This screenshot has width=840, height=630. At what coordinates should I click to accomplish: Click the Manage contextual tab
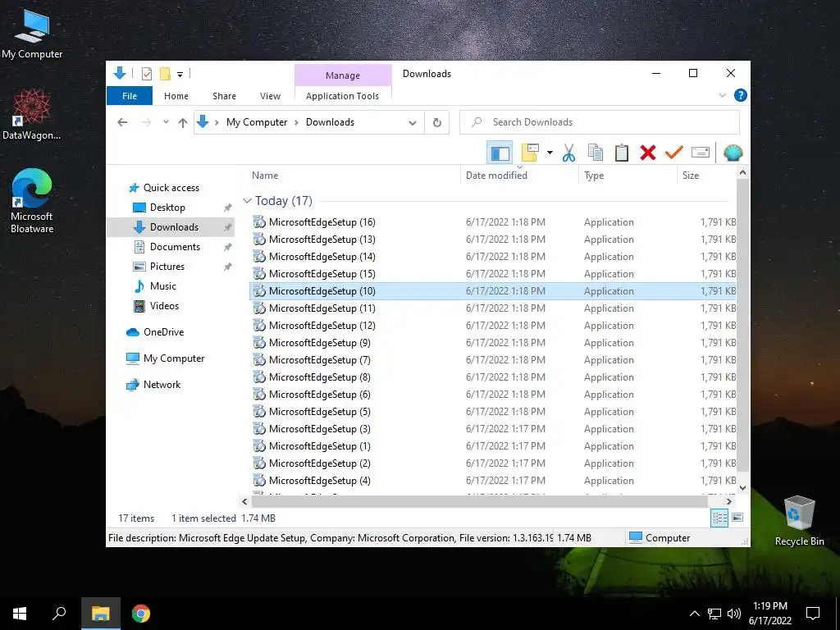click(343, 75)
